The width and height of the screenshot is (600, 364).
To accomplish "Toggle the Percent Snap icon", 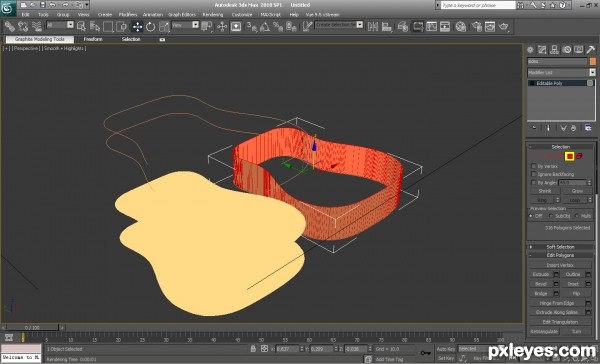I will (x=278, y=26).
